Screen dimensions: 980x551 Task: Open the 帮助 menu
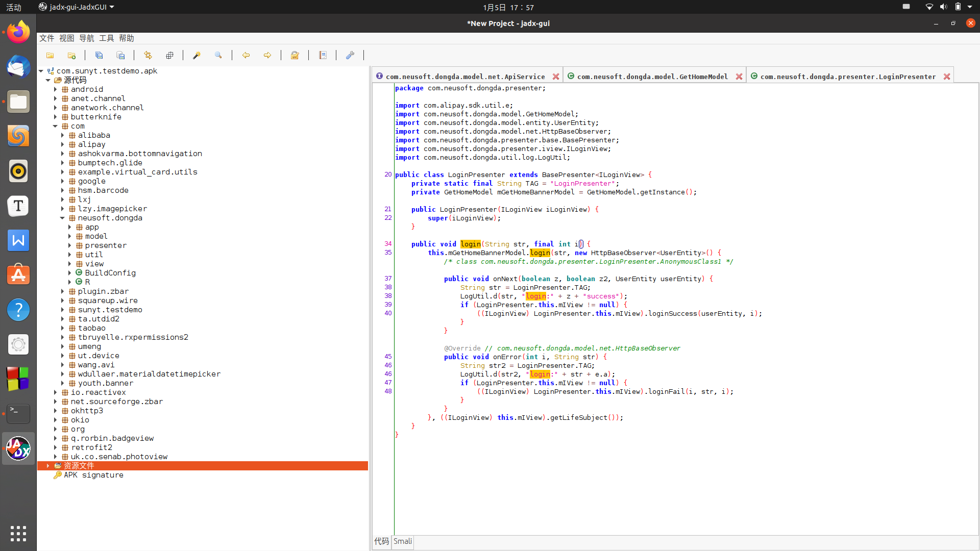(x=127, y=38)
